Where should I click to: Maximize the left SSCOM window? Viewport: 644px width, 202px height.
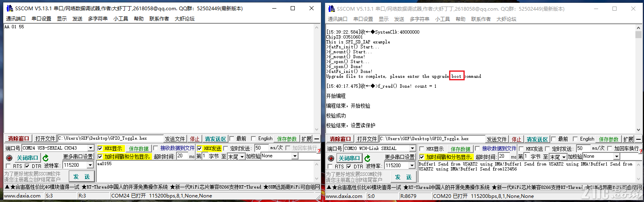pyautogui.click(x=293, y=8)
